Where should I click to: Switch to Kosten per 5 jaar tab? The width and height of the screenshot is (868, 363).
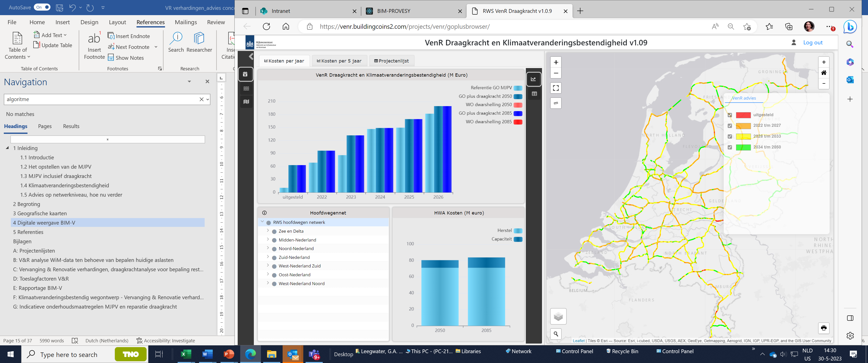[x=339, y=61]
